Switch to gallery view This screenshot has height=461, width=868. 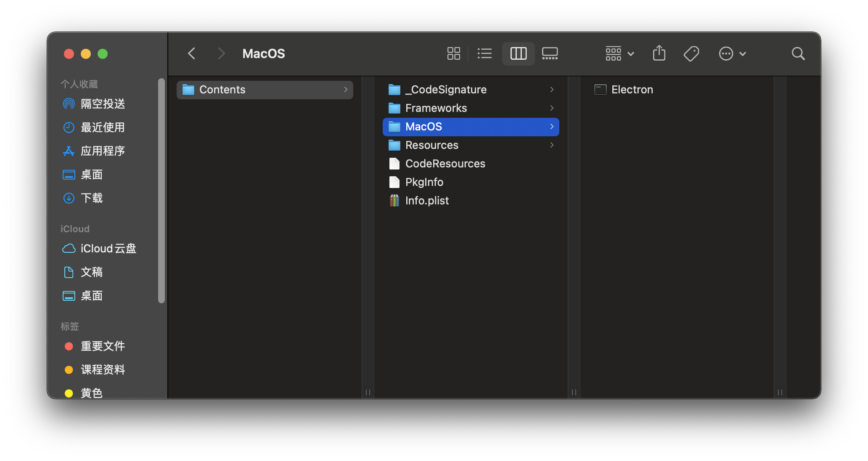(550, 54)
